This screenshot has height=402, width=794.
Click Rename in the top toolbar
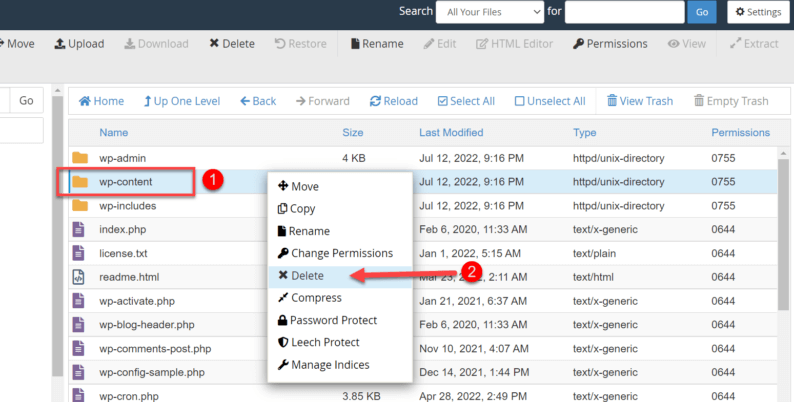point(377,44)
